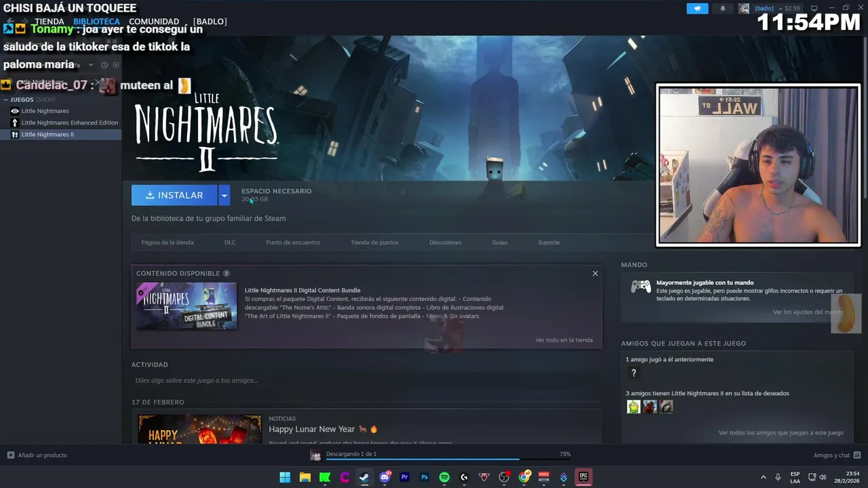Click the Contenido disponible help question icon
The width and height of the screenshot is (868, 488).
click(x=226, y=273)
